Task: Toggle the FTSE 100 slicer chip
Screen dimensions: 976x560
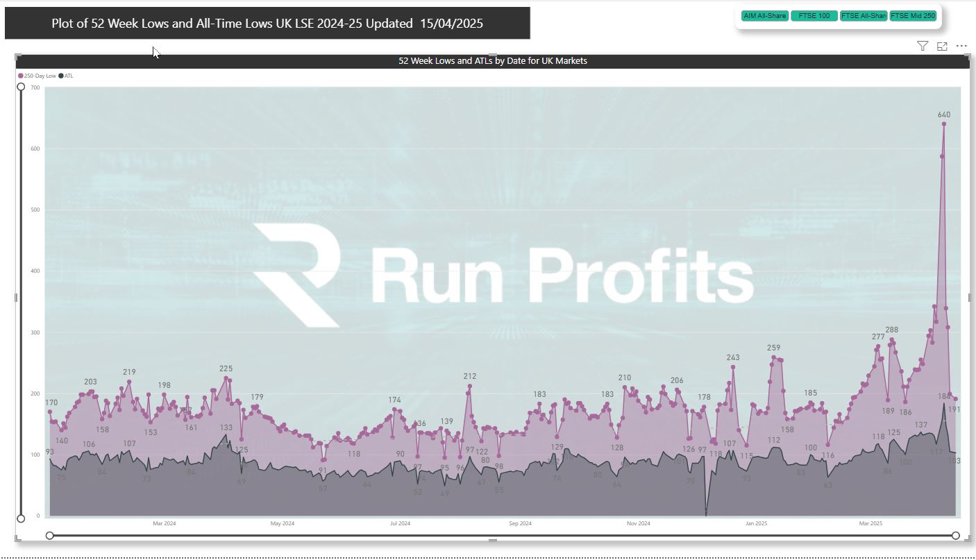Action: [814, 15]
